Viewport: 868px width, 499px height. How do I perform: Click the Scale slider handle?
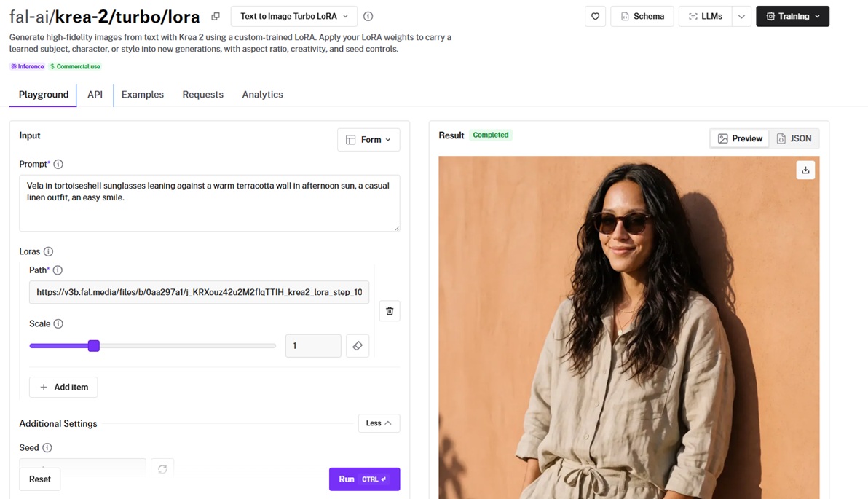point(94,345)
